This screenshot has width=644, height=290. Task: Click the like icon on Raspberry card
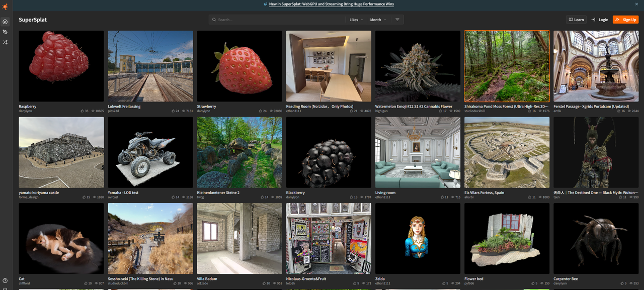tap(82, 111)
